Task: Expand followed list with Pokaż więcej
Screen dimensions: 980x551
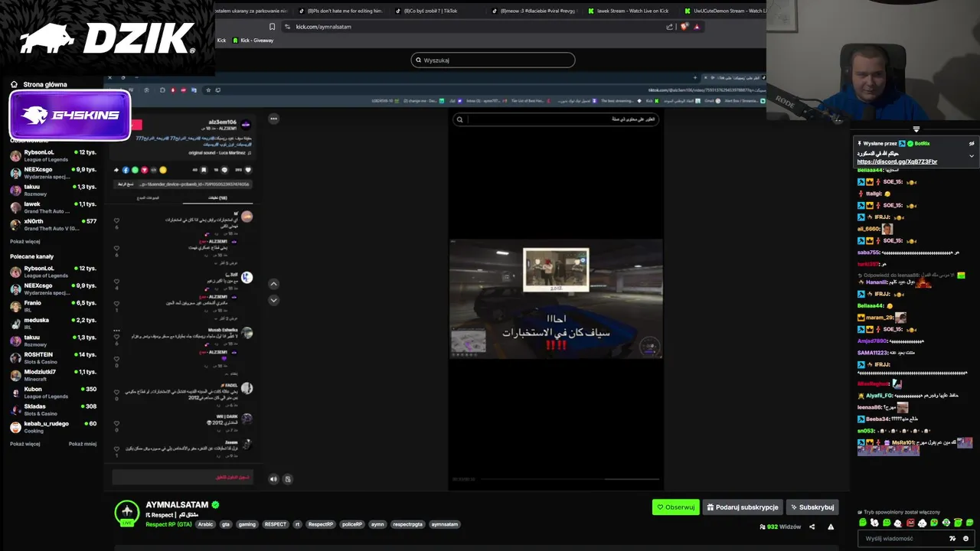Action: coord(25,241)
